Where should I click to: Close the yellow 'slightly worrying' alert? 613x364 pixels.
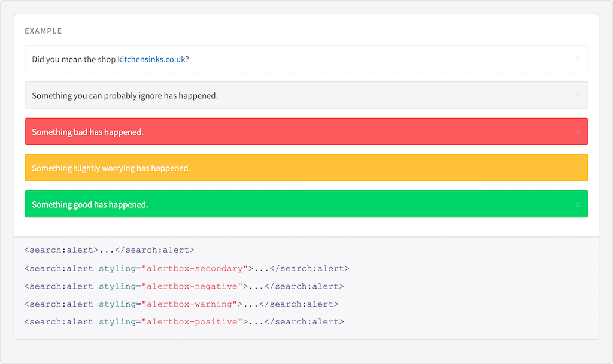[578, 168]
